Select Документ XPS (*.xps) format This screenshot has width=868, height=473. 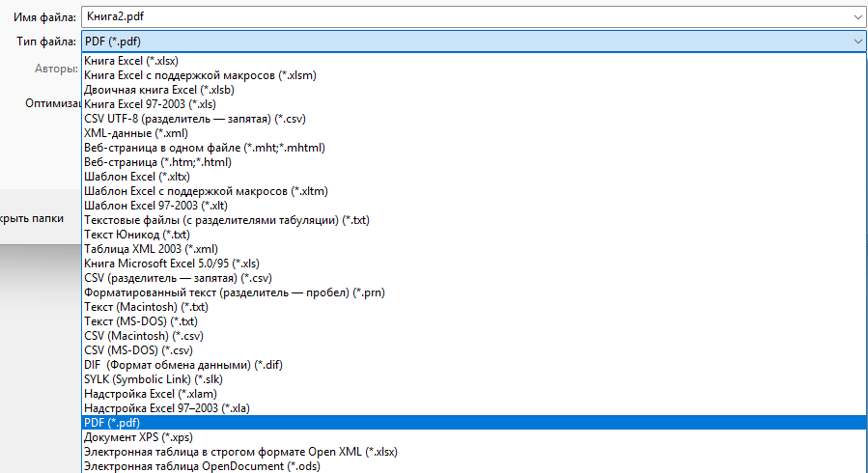click(474, 437)
